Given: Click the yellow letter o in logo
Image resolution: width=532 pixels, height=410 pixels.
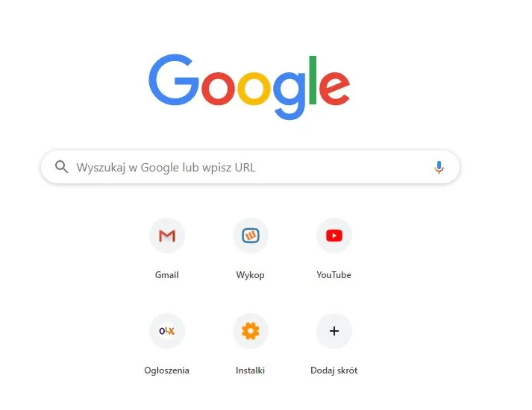Looking at the screenshot, I should [254, 89].
